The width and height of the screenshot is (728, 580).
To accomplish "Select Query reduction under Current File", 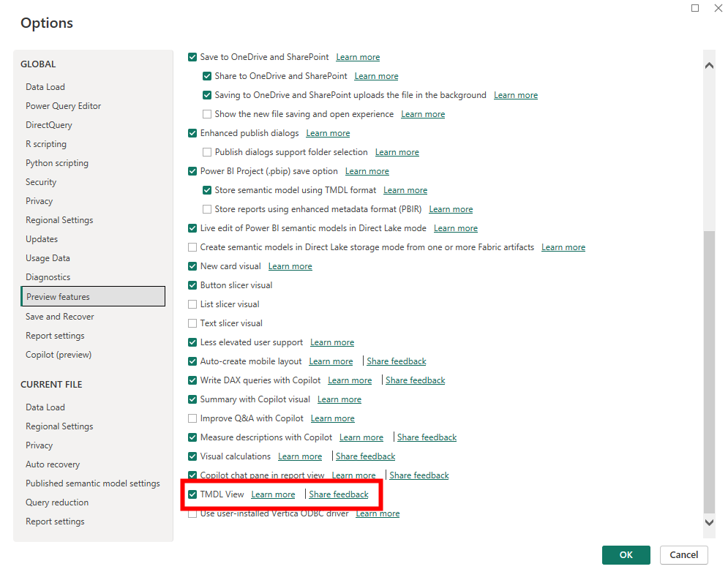I will [57, 502].
